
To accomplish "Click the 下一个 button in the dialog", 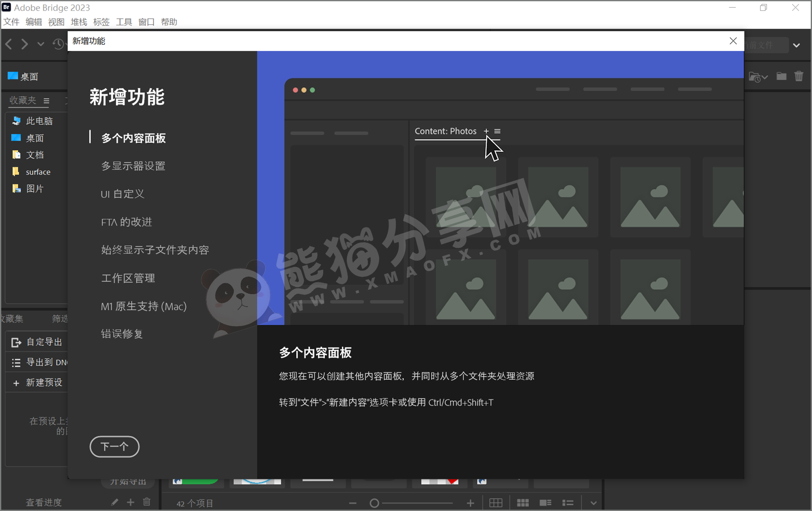I will 114,446.
